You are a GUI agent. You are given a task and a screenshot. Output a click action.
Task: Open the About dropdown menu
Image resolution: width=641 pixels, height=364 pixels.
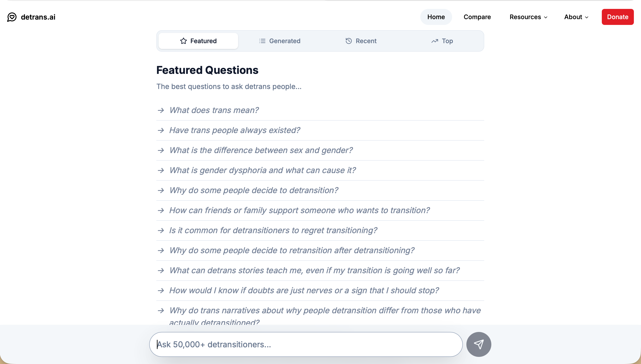pos(576,17)
